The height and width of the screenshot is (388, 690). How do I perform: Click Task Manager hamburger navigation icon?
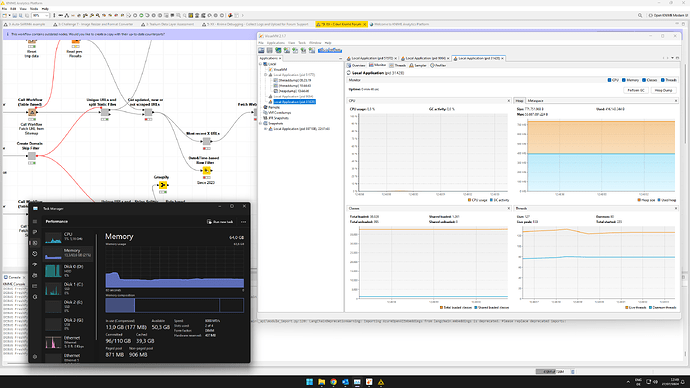[x=35, y=221]
